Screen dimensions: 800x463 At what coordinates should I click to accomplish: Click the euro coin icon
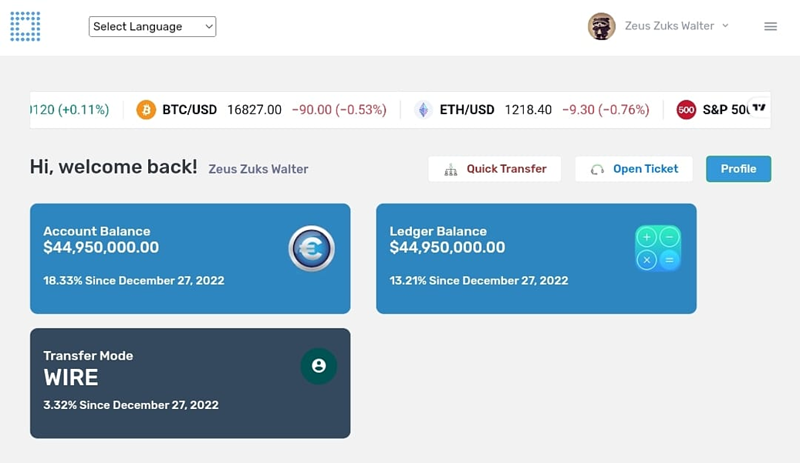coord(311,248)
